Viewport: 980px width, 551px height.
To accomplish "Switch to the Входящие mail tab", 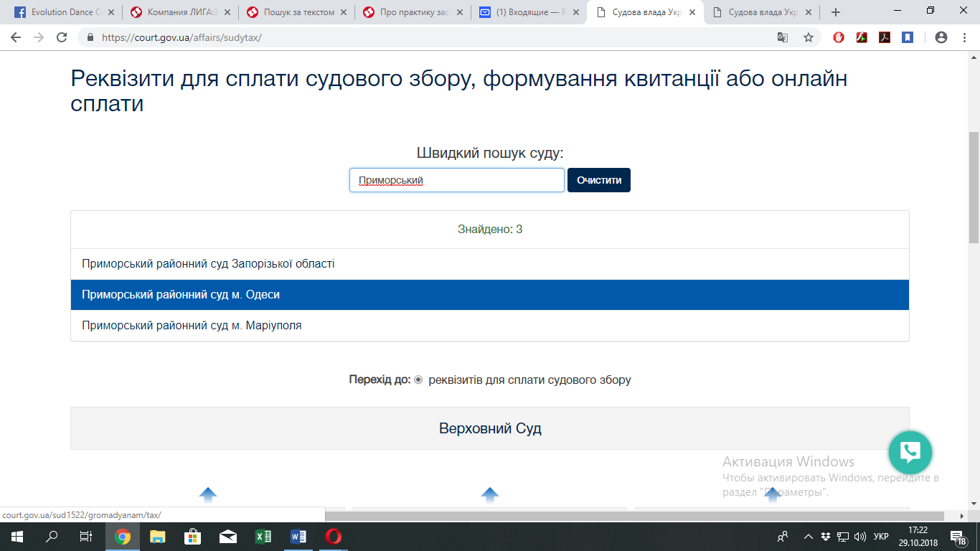I will click(x=529, y=12).
